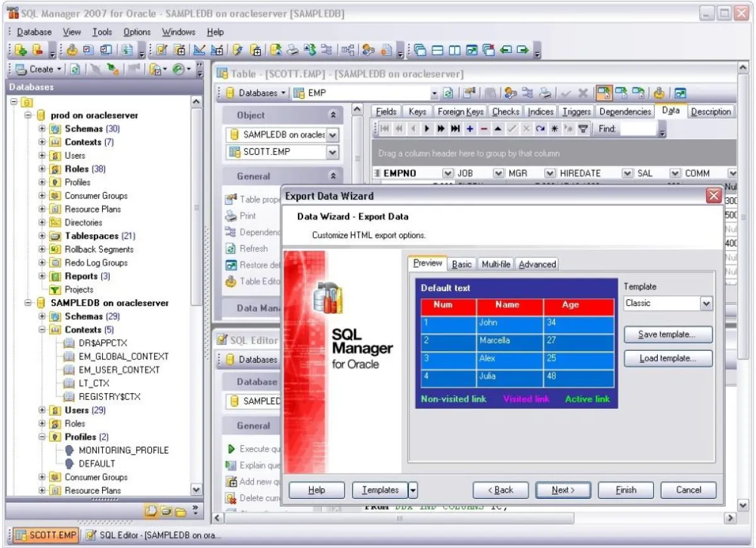Cancel the current edit with the X icon
Screen dimensions: 756x548
pyautogui.click(x=526, y=128)
